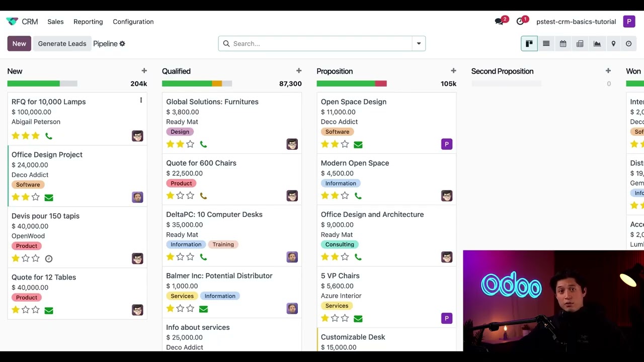Set third star on Open Space Design

tap(345, 144)
